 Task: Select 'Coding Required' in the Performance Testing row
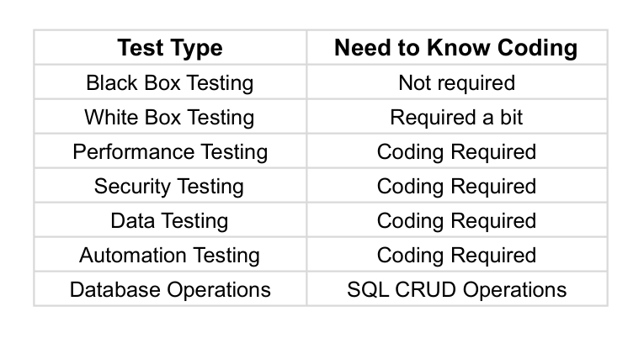tap(455, 152)
